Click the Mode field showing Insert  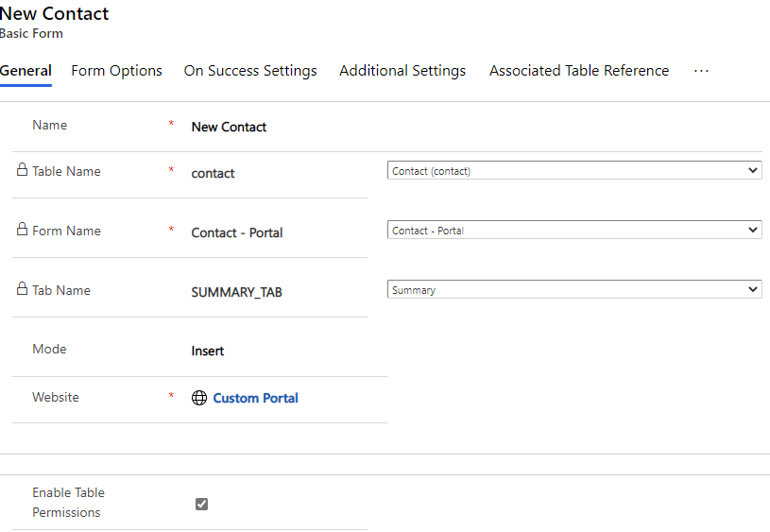[208, 351]
